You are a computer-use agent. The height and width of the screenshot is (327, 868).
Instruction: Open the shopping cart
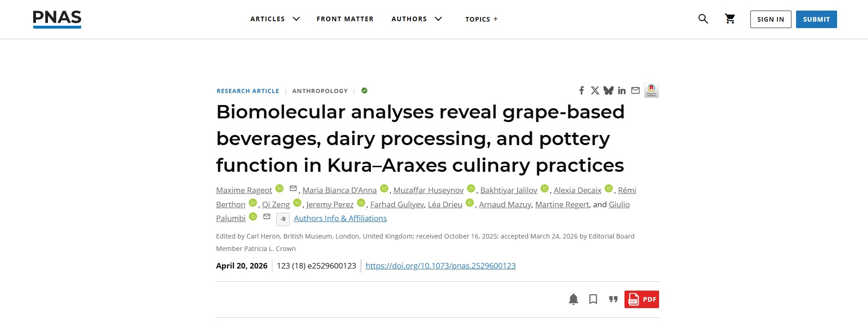[730, 19]
